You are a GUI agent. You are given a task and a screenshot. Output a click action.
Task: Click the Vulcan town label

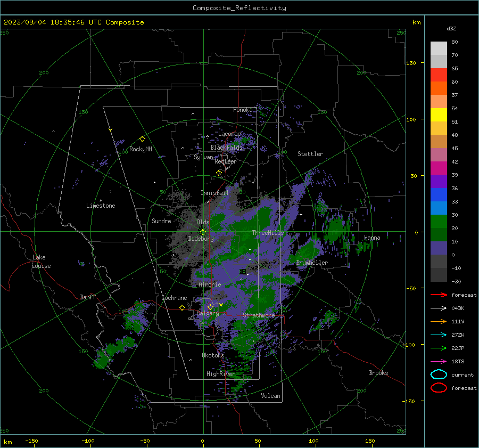[x=270, y=396]
